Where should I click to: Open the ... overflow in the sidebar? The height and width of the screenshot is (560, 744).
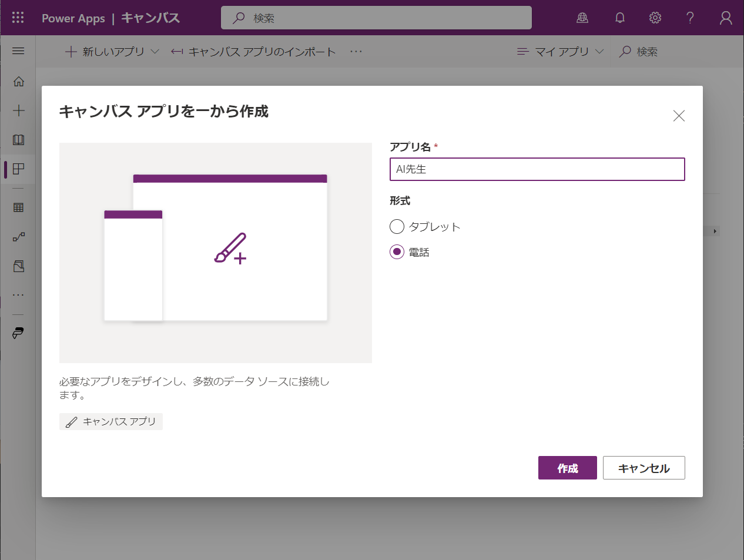(18, 294)
